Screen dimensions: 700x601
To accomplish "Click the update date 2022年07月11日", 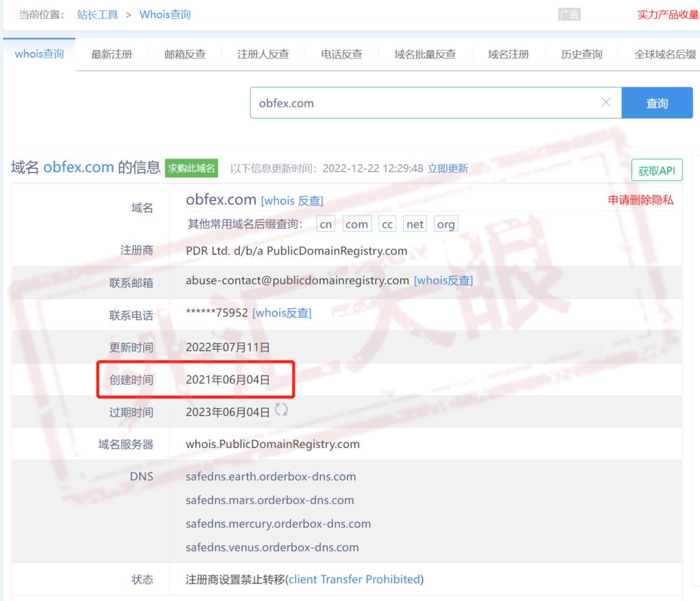I will 227,348.
